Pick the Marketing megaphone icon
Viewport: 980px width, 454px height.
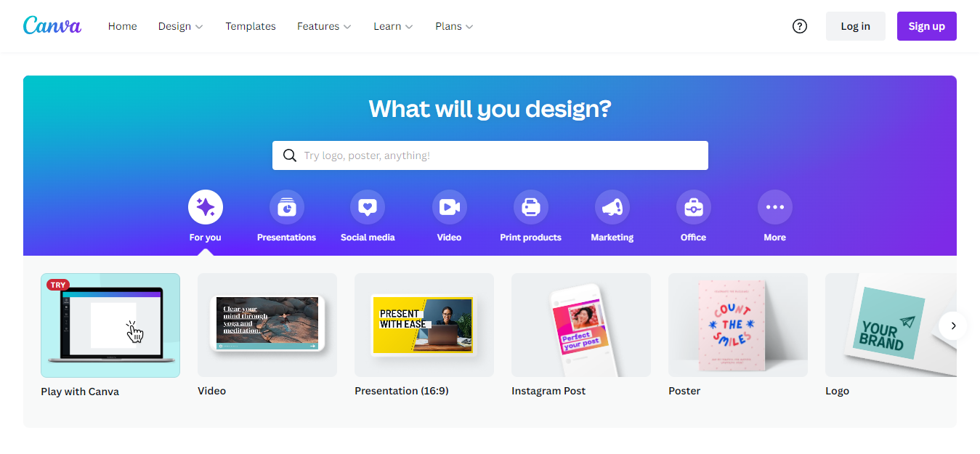[612, 208]
